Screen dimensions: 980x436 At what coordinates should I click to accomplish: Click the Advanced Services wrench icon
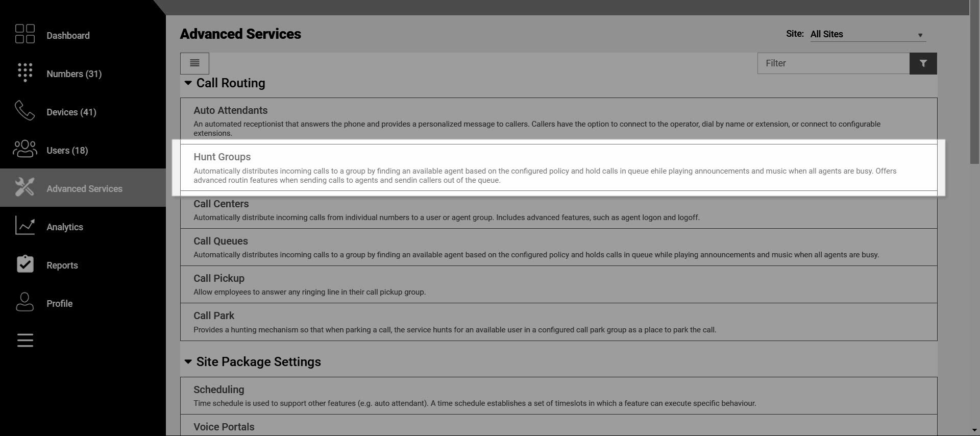(24, 187)
